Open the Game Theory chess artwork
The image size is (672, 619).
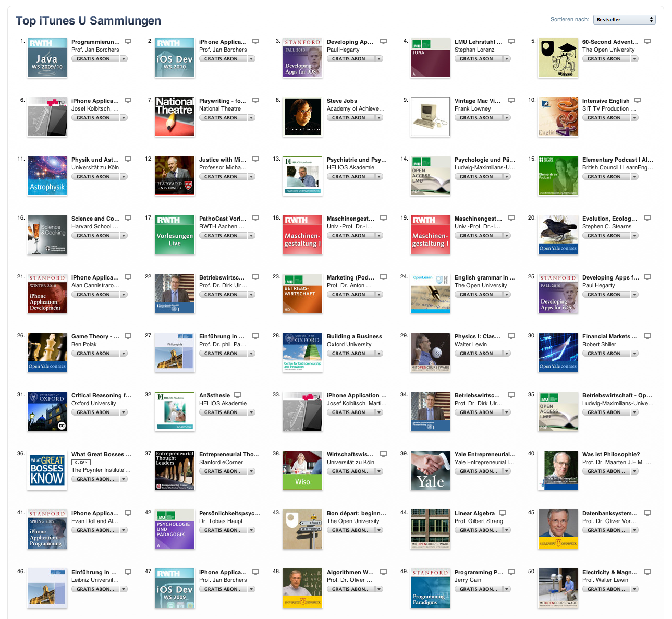click(x=47, y=353)
